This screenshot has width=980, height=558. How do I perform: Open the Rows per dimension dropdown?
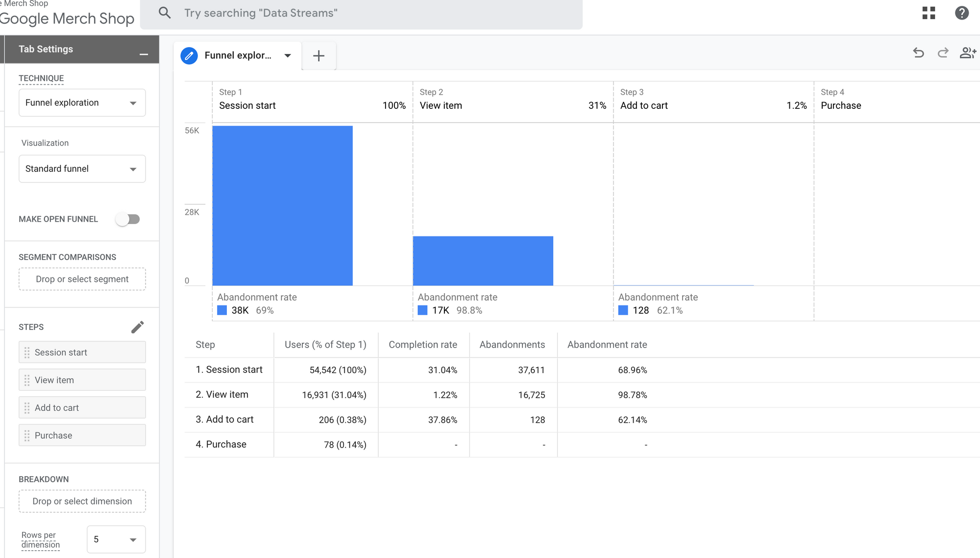(116, 539)
